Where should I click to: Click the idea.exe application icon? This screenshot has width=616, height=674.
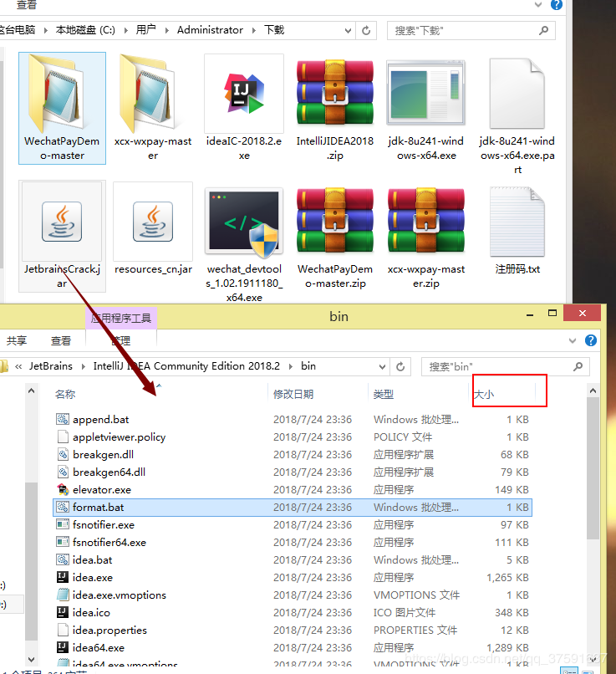pos(63,577)
